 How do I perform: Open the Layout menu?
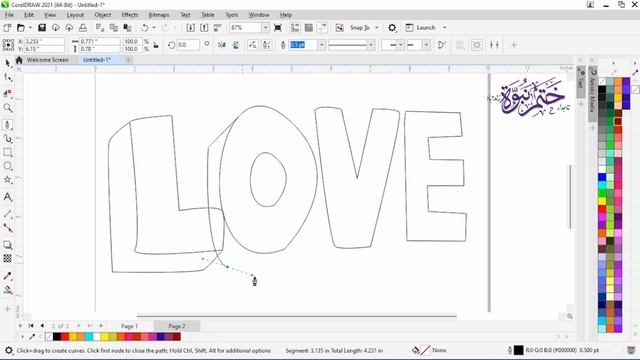(75, 15)
